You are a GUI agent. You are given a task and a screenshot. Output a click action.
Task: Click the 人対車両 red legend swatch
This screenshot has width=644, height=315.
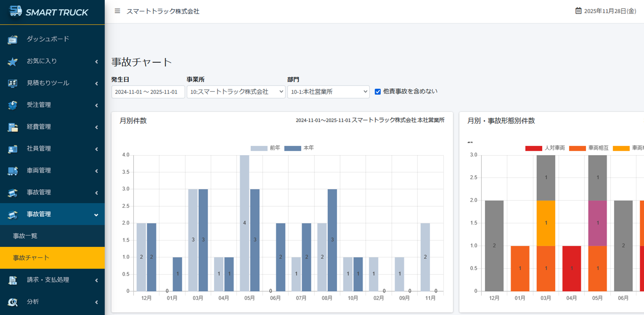coord(533,148)
